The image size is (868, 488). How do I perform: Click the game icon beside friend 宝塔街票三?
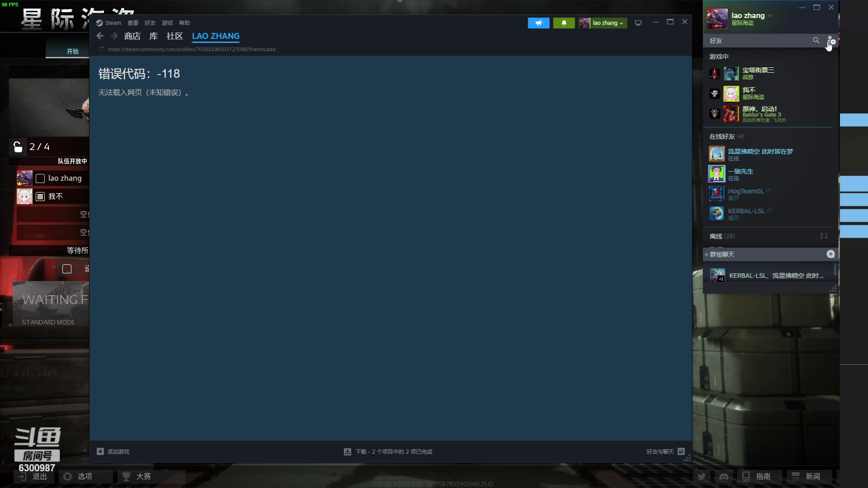pyautogui.click(x=714, y=74)
